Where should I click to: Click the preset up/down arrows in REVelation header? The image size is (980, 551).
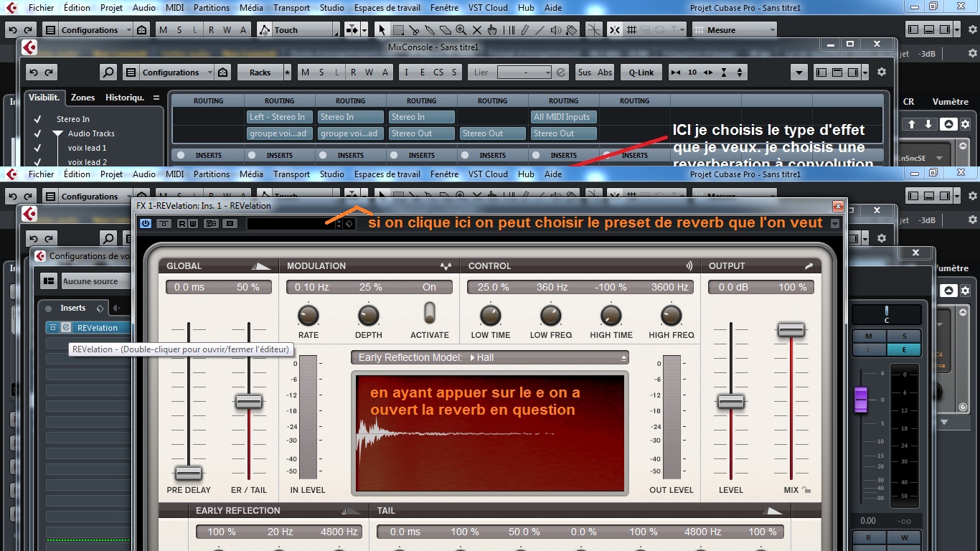(x=339, y=224)
